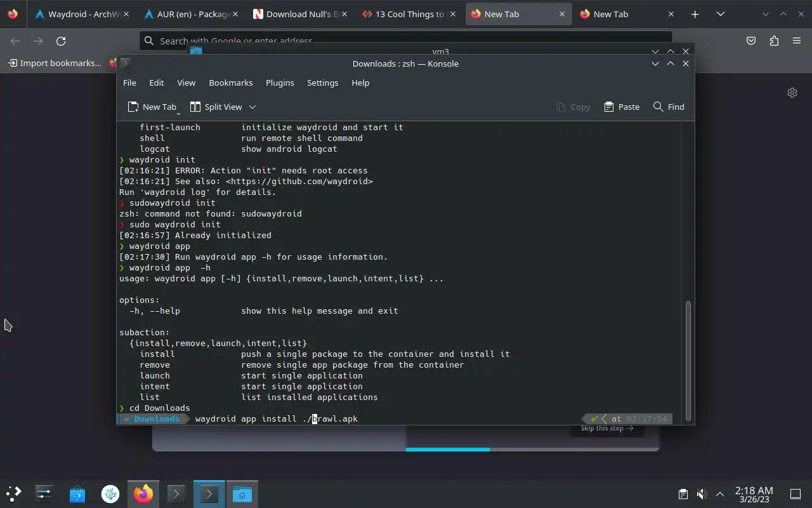Close the Download Null's tab
The width and height of the screenshot is (812, 508).
pos(344,14)
